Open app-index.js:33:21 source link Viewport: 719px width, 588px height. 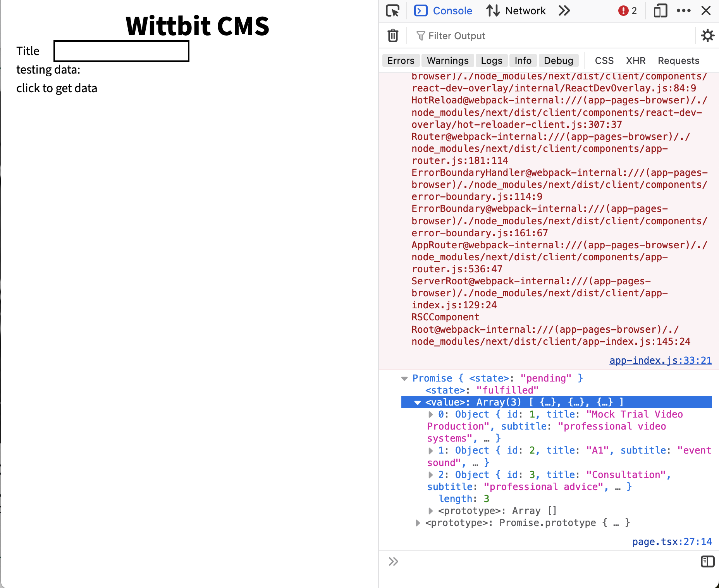coord(661,361)
